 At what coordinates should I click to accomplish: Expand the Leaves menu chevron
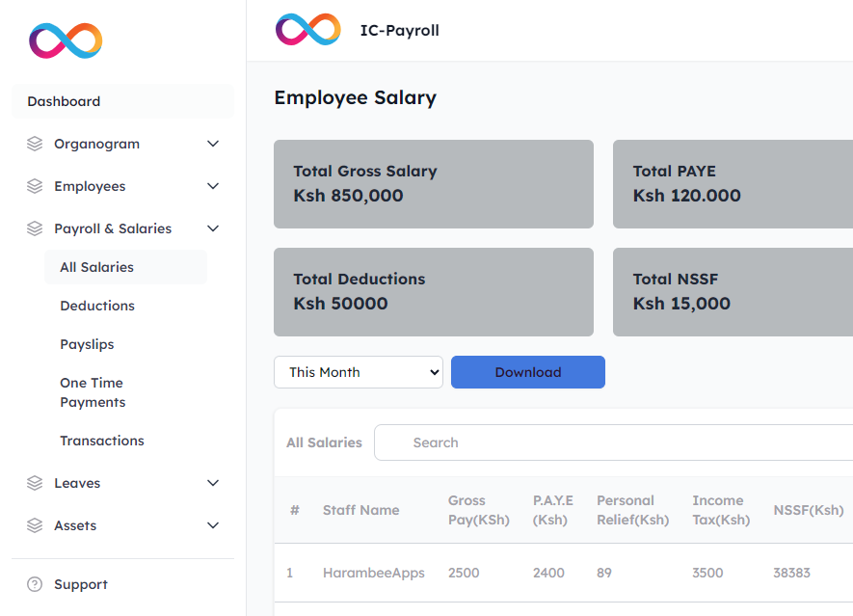pos(213,483)
